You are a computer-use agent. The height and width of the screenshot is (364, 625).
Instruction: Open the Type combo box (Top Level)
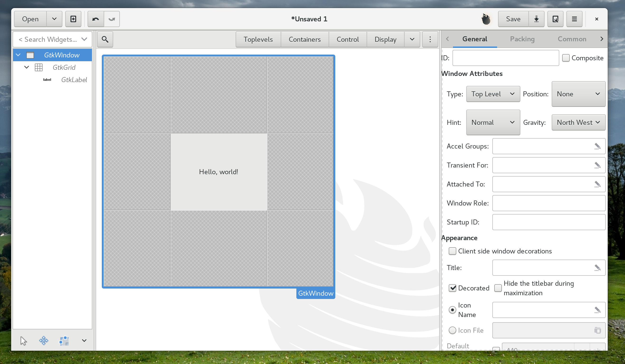[493, 94]
